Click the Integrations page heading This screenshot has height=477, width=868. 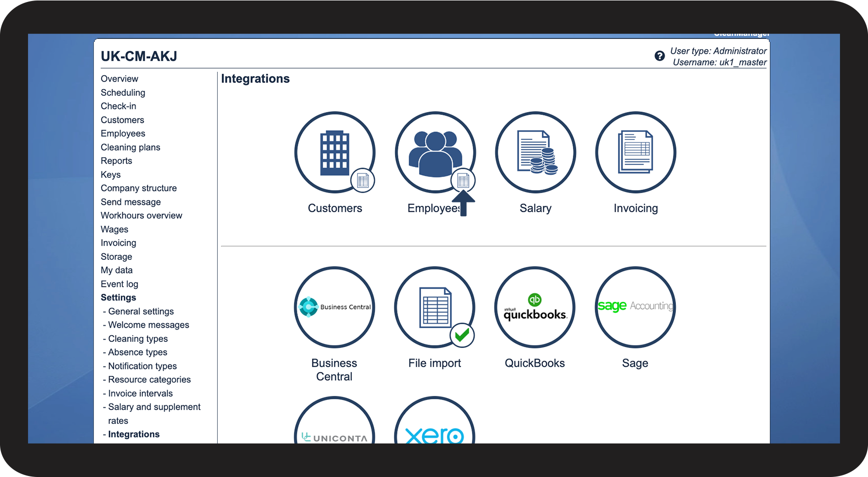[255, 79]
